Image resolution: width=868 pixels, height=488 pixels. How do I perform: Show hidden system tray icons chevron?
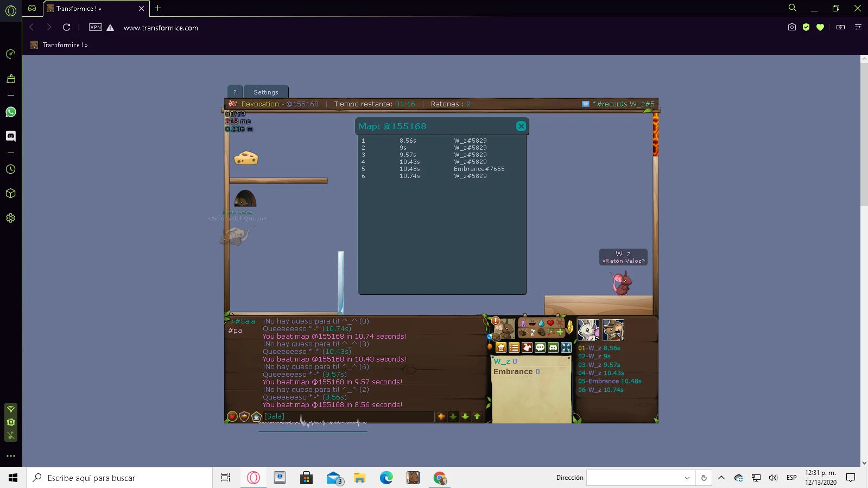point(721,478)
